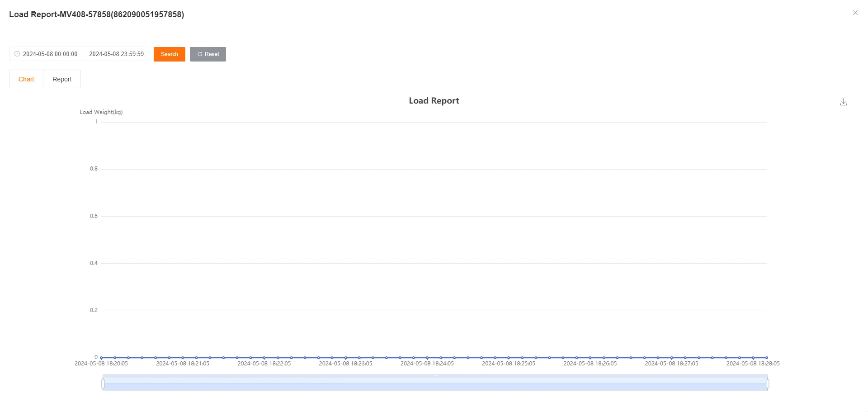The height and width of the screenshot is (412, 868).
Task: Click the end date field showing 2024-05-08 23:59:59
Action: pyautogui.click(x=116, y=54)
